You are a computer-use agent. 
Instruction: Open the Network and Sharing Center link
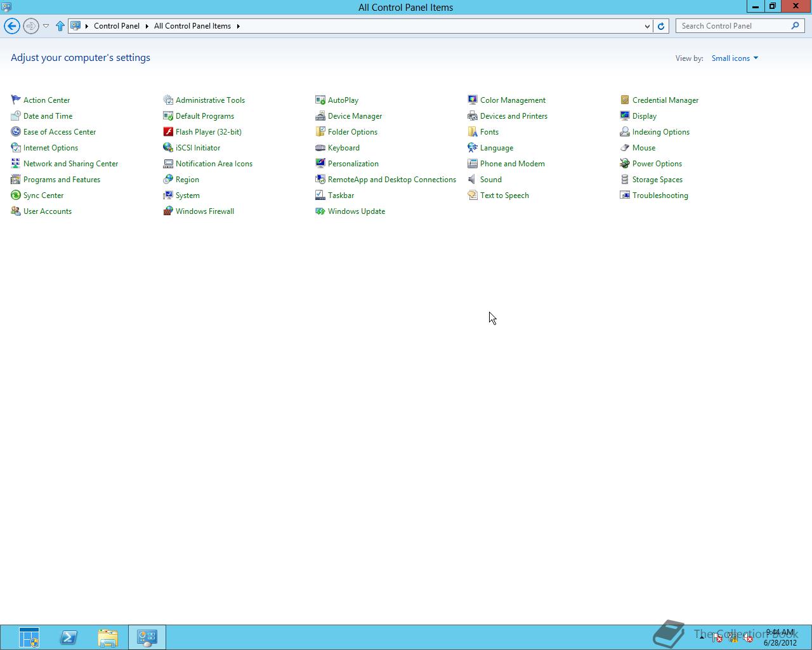pyautogui.click(x=70, y=163)
